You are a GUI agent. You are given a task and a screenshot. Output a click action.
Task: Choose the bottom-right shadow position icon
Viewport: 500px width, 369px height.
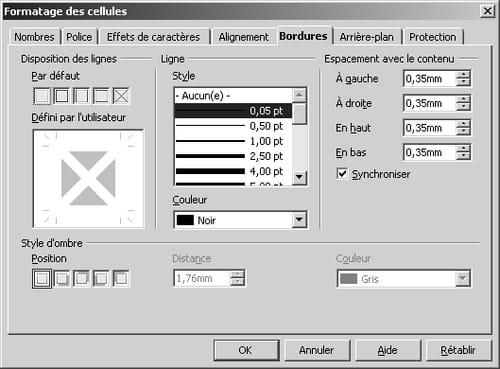62,279
